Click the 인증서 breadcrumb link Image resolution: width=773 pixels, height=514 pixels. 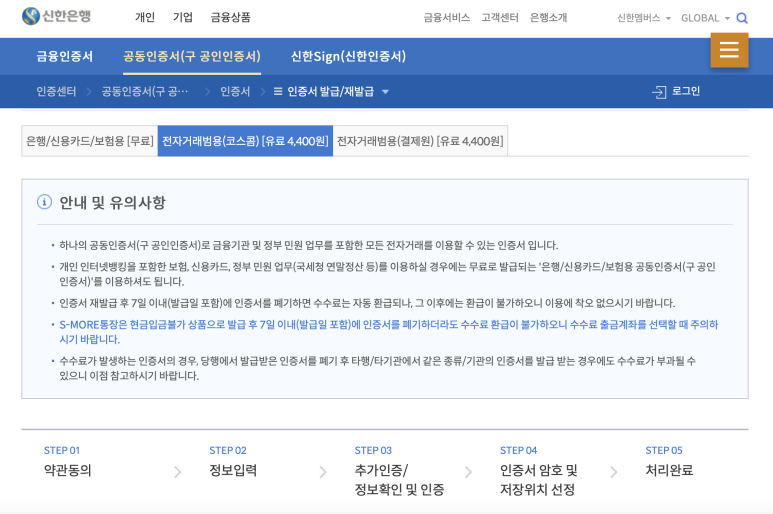click(x=235, y=92)
